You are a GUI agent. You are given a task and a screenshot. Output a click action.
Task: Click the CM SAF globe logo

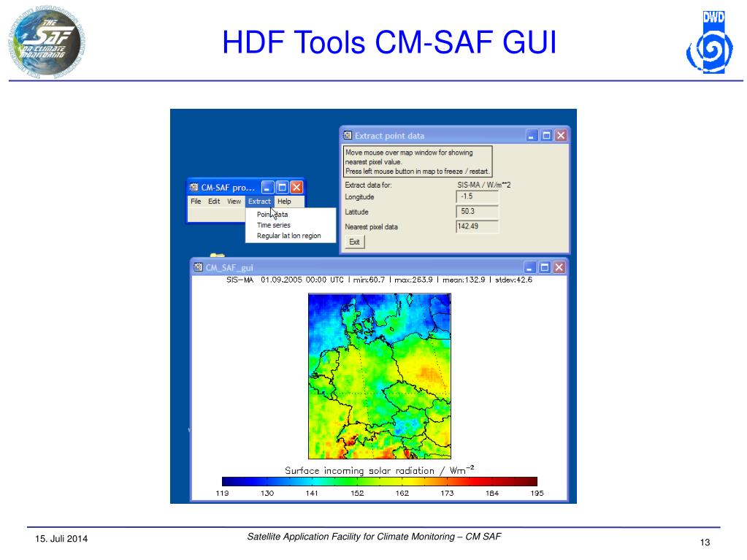pyautogui.click(x=46, y=42)
